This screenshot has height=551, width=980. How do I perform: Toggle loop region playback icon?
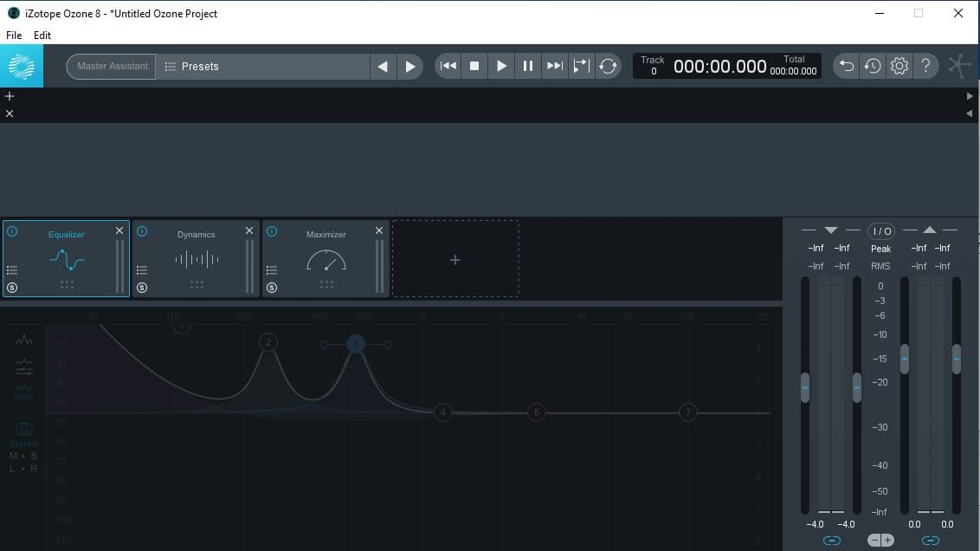[581, 66]
